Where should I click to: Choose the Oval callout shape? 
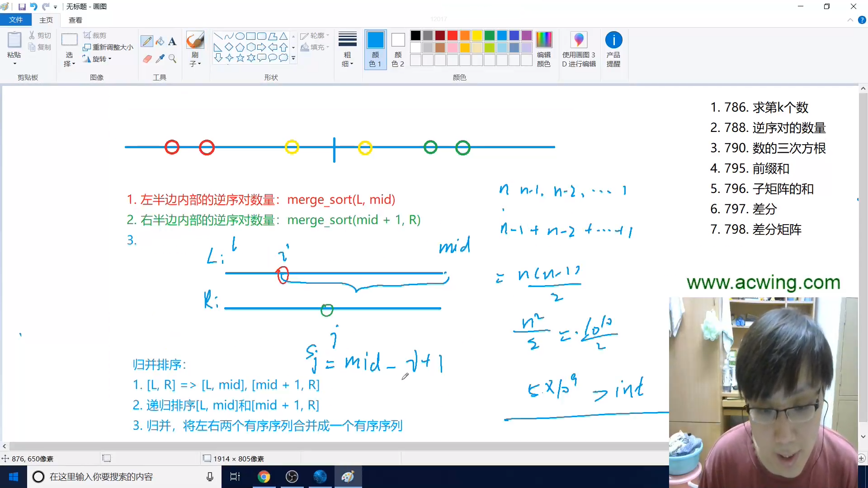pyautogui.click(x=272, y=58)
